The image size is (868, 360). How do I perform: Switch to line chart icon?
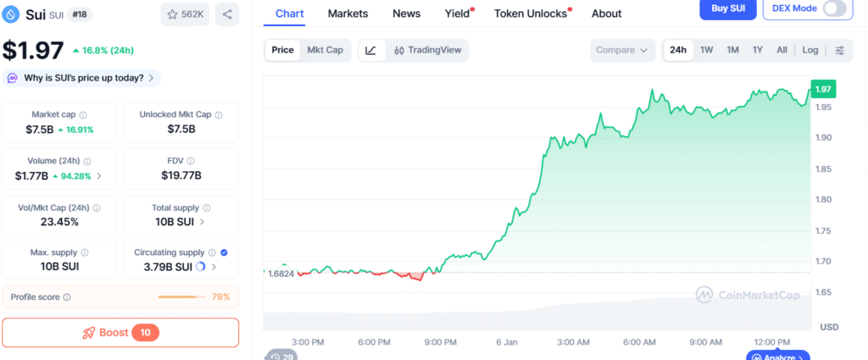coord(371,50)
